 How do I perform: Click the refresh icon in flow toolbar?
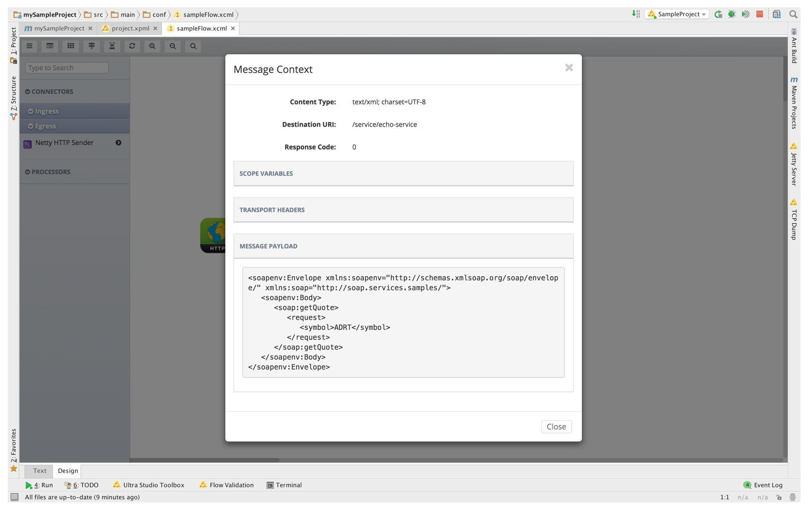(x=132, y=46)
